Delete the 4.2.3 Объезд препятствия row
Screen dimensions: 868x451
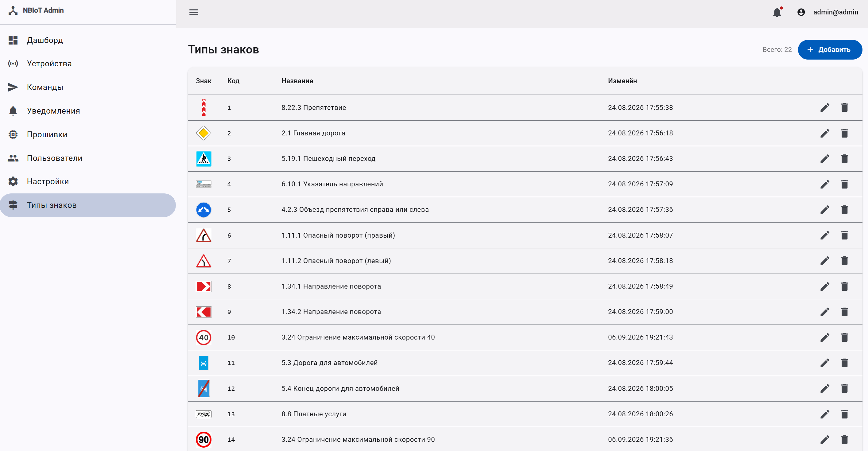(x=844, y=210)
